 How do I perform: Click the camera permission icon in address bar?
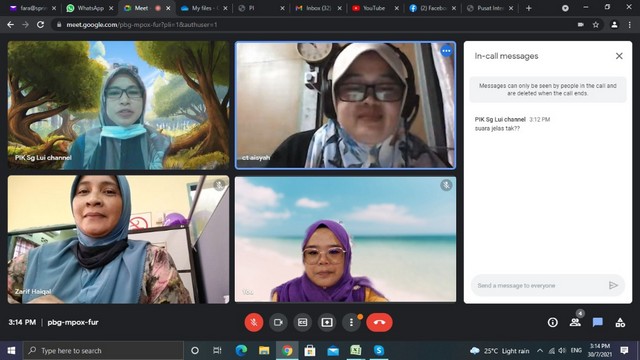point(581,24)
